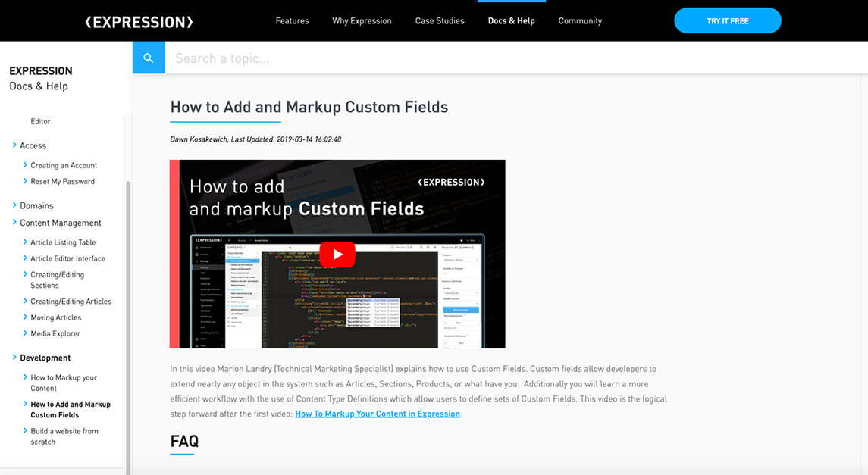
Task: Open Moving Articles article
Action: click(56, 317)
